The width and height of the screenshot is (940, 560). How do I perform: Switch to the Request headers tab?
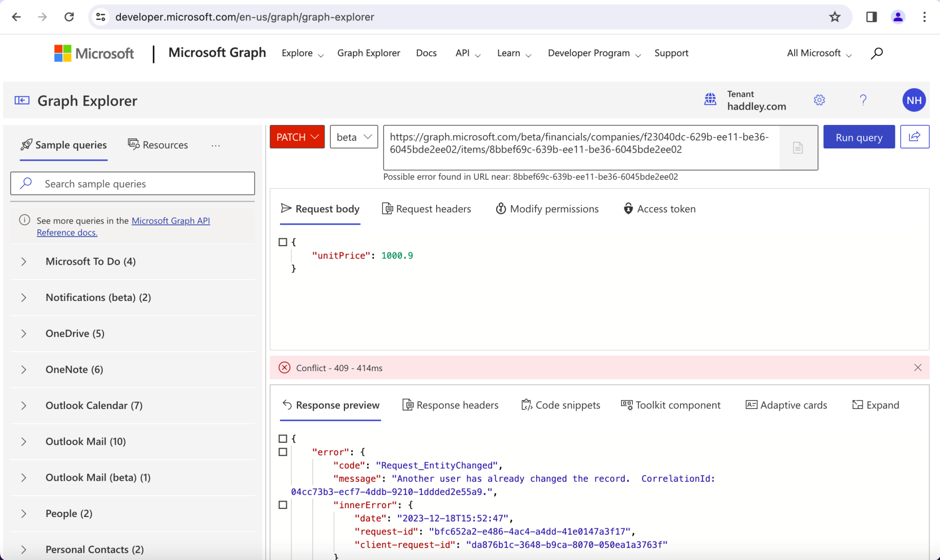click(426, 209)
